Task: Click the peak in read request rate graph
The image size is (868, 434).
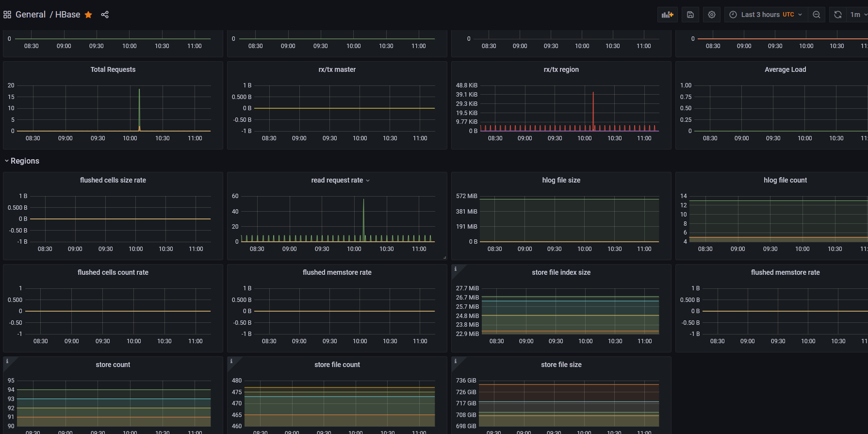Action: coord(363,220)
